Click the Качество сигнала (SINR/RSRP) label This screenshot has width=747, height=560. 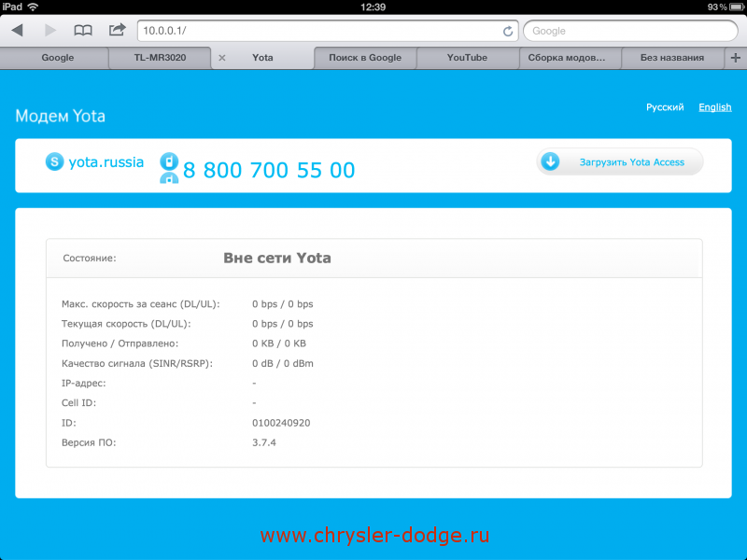137,363
